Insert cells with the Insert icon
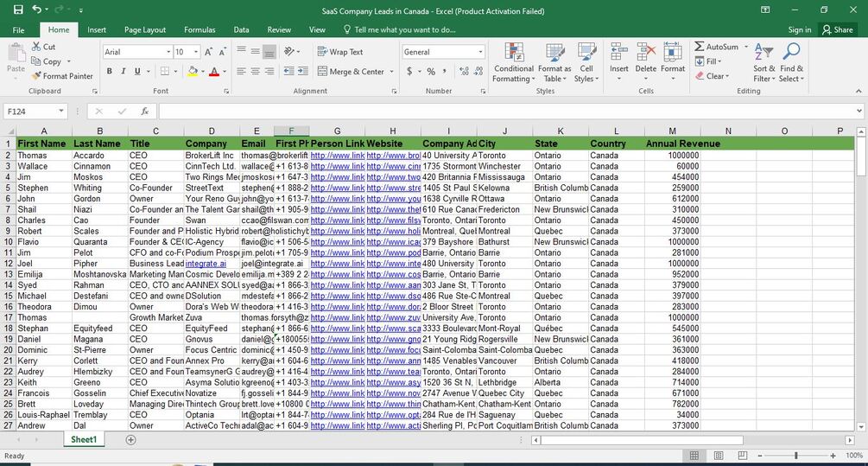 [x=618, y=52]
